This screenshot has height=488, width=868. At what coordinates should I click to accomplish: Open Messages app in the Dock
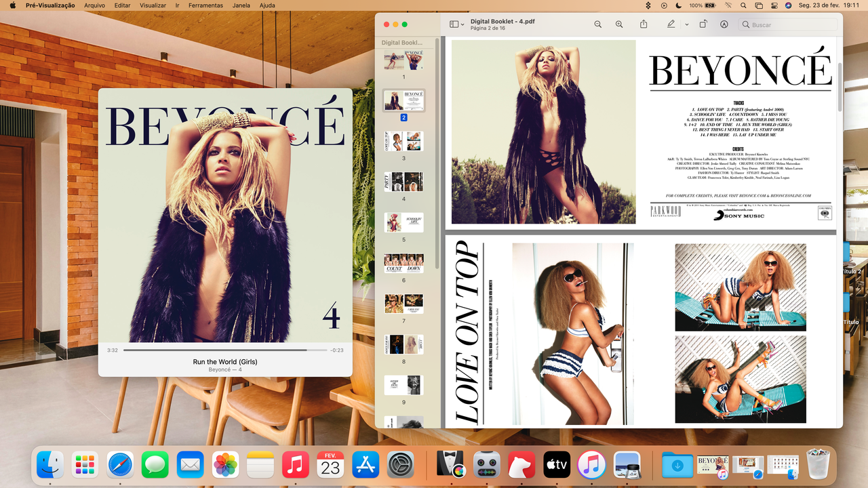(155, 464)
